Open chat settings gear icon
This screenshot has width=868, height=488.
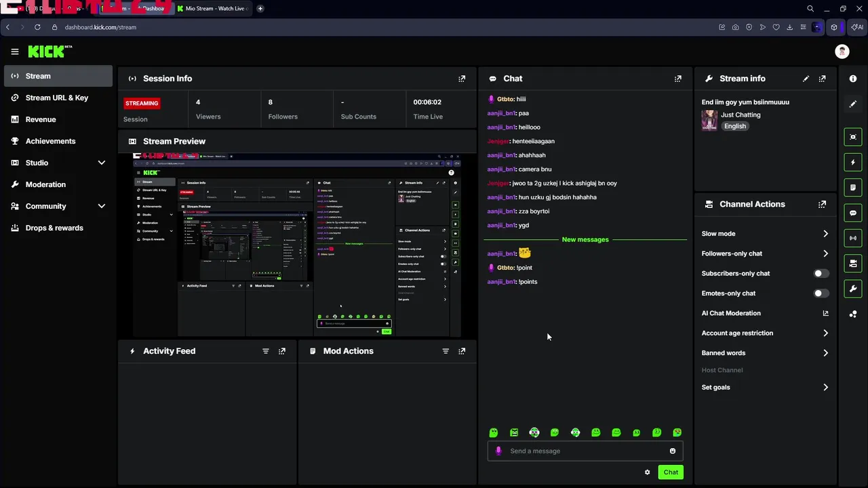647,472
